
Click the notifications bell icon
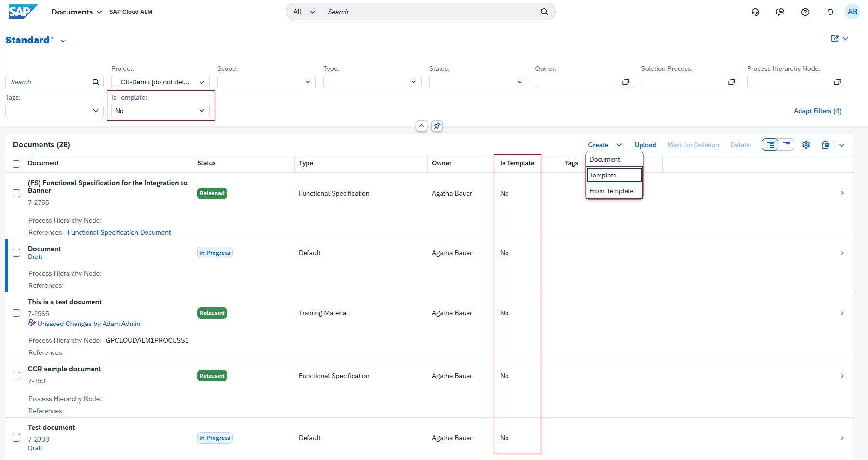(830, 12)
